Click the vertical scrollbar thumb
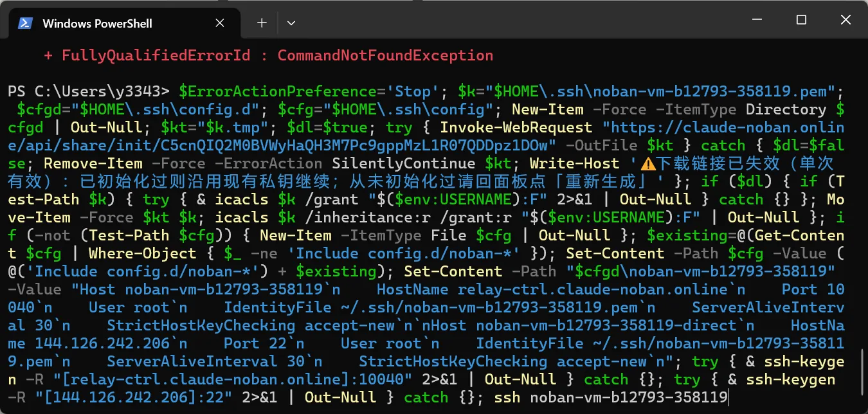Screen dimensions: 868x414 pos(863,372)
